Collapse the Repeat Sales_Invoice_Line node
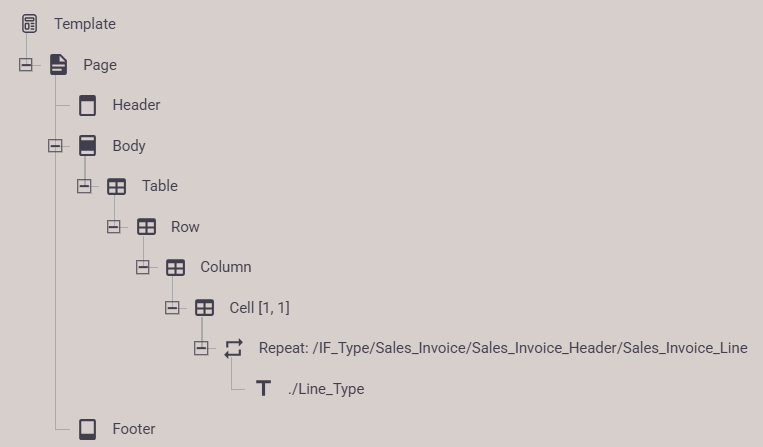 pyautogui.click(x=201, y=348)
